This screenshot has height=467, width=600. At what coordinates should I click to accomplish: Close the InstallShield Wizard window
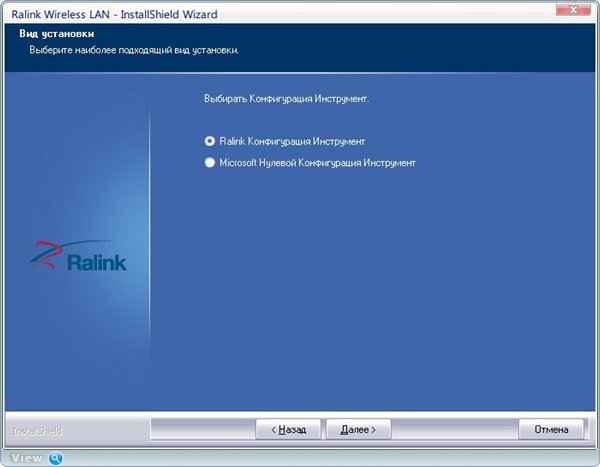pos(573,10)
